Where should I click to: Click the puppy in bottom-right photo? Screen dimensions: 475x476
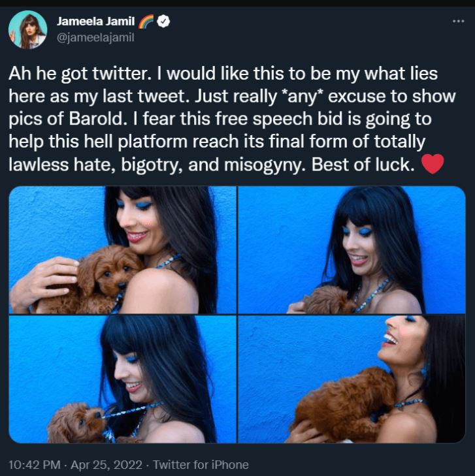tap(342, 402)
